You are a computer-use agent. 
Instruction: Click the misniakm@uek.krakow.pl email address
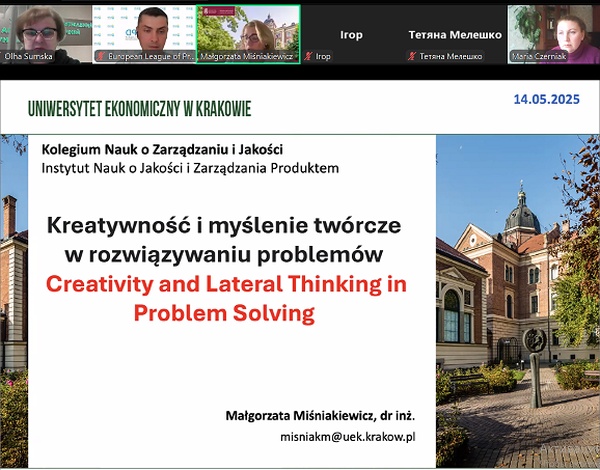[363, 437]
